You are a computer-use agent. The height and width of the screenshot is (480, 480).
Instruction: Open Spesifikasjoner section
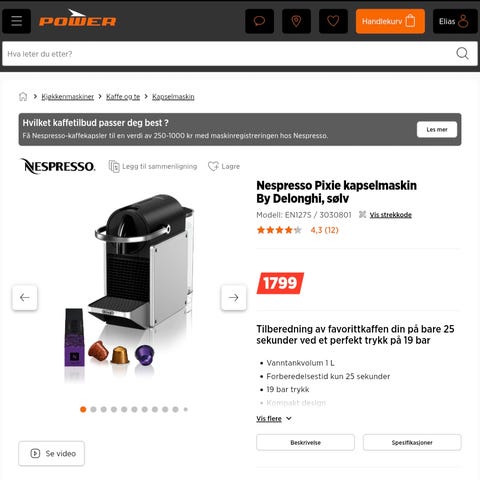[412, 442]
